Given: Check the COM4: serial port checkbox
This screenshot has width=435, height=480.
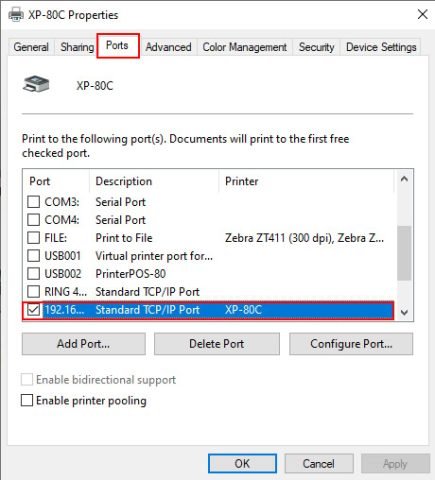Looking at the screenshot, I should point(33,220).
